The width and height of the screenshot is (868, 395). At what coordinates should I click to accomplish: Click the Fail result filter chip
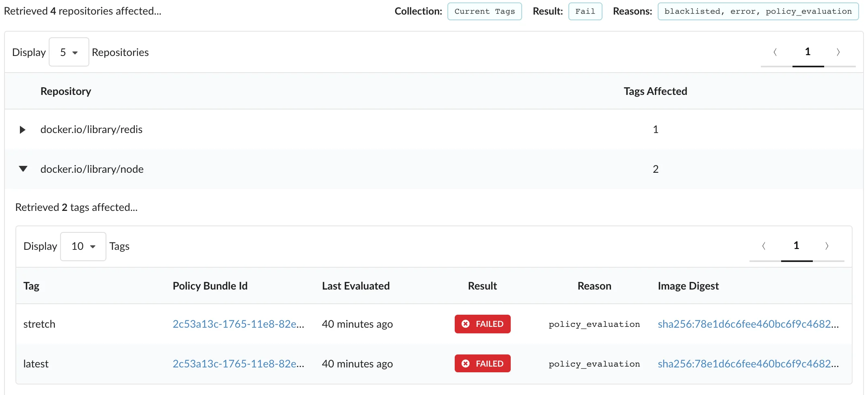(x=585, y=11)
